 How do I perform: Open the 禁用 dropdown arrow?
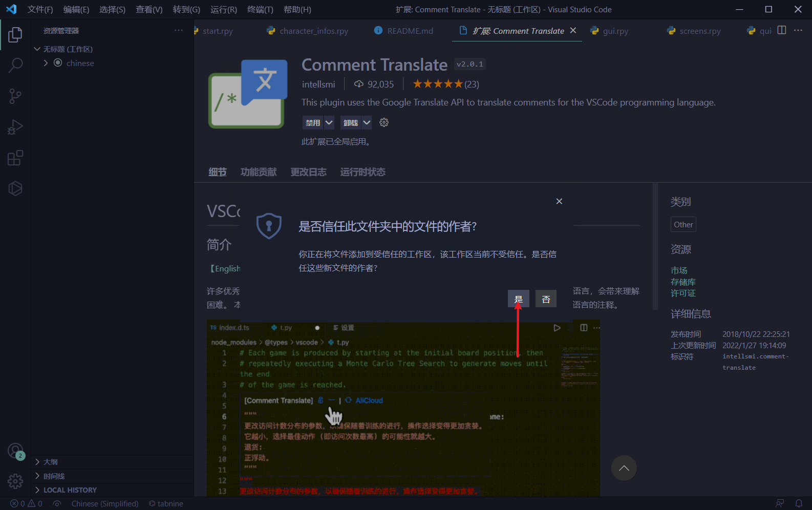point(329,122)
